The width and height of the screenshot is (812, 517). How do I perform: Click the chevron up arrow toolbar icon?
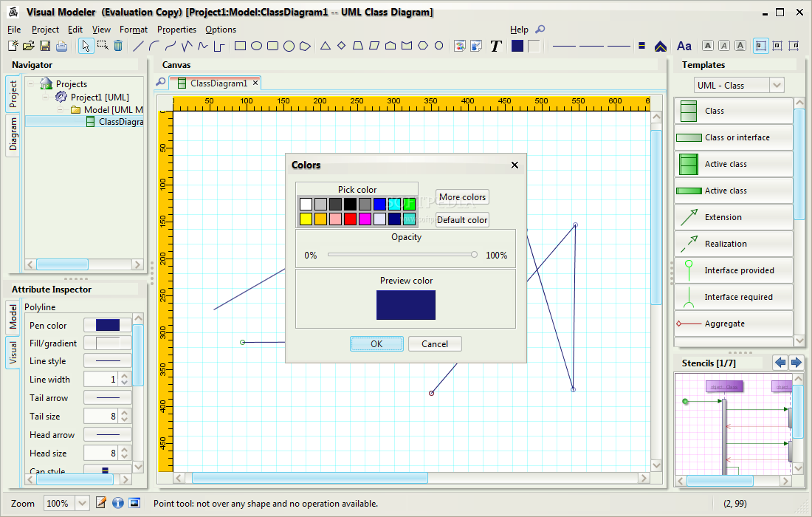(x=660, y=46)
